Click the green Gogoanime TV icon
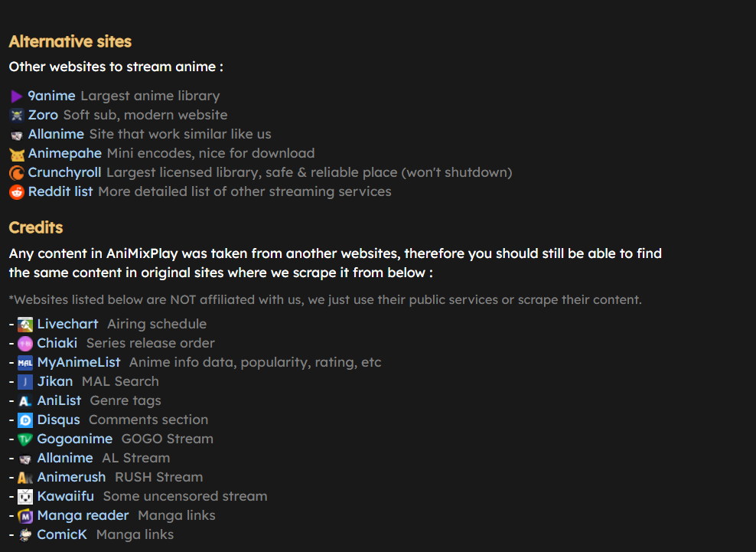Image resolution: width=756 pixels, height=552 pixels. tap(25, 439)
